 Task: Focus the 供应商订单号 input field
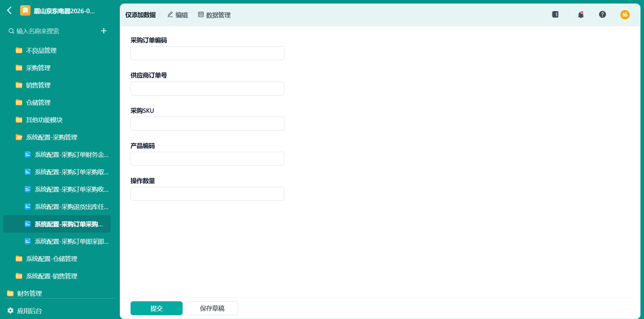coord(207,89)
